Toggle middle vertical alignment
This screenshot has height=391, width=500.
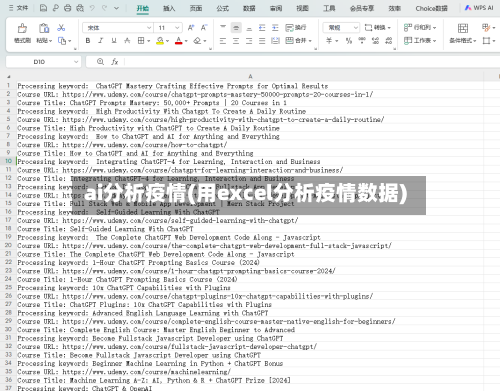click(236, 28)
